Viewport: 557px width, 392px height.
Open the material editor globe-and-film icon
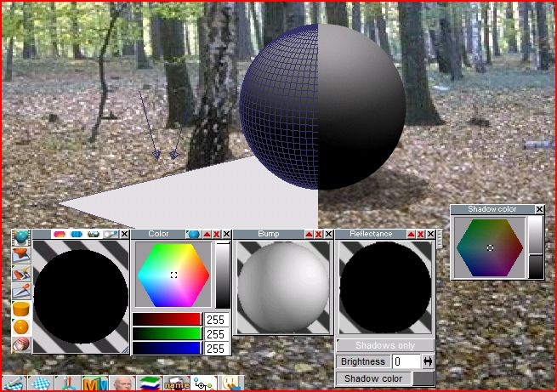21,238
